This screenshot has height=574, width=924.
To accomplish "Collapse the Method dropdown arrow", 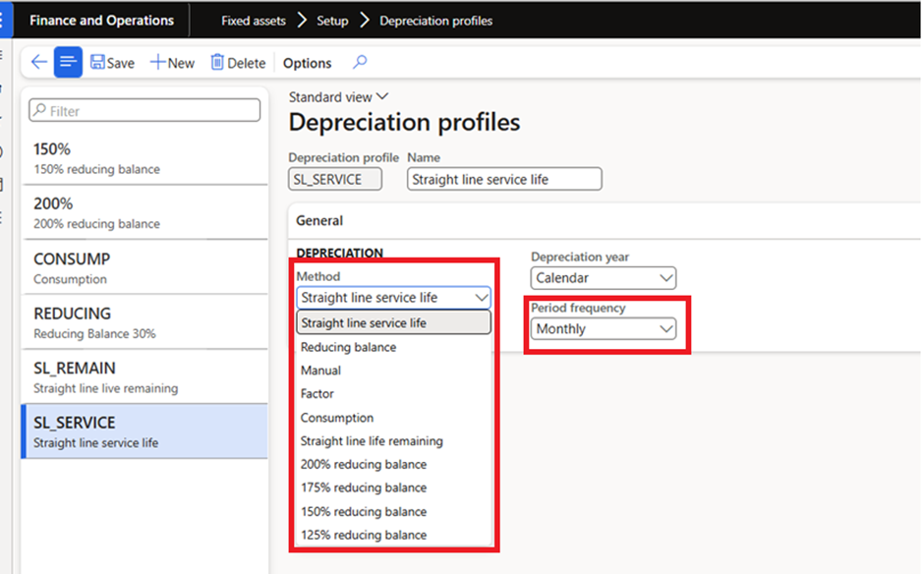I will (481, 298).
